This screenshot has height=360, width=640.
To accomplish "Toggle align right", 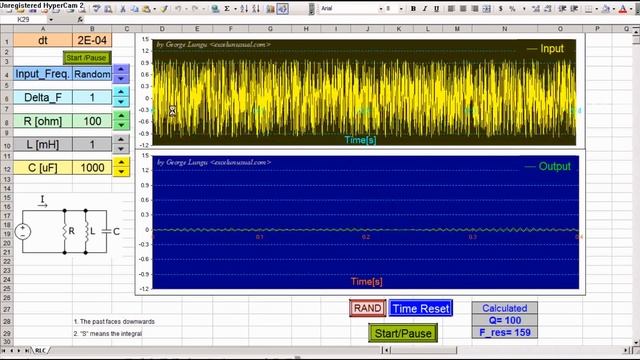I will click(475, 8).
